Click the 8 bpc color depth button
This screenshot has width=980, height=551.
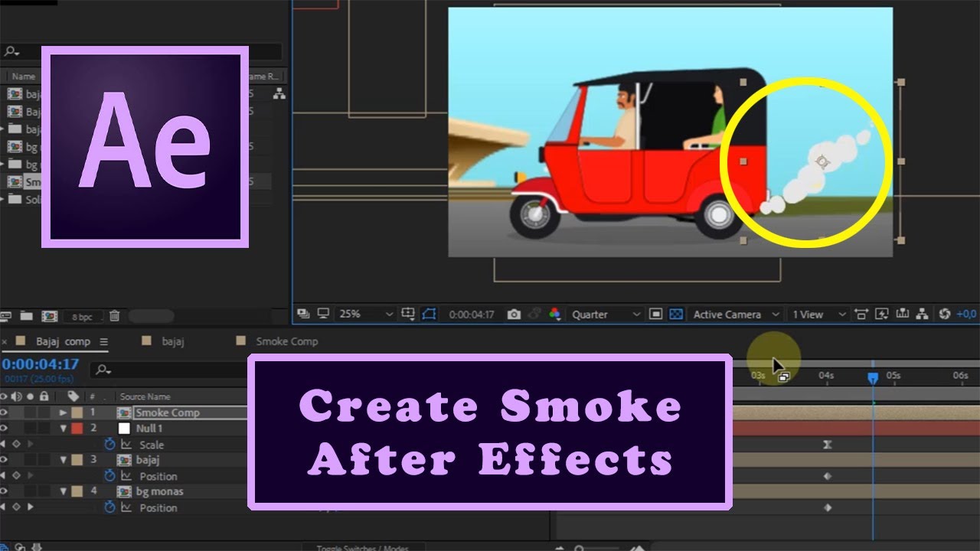coord(82,316)
